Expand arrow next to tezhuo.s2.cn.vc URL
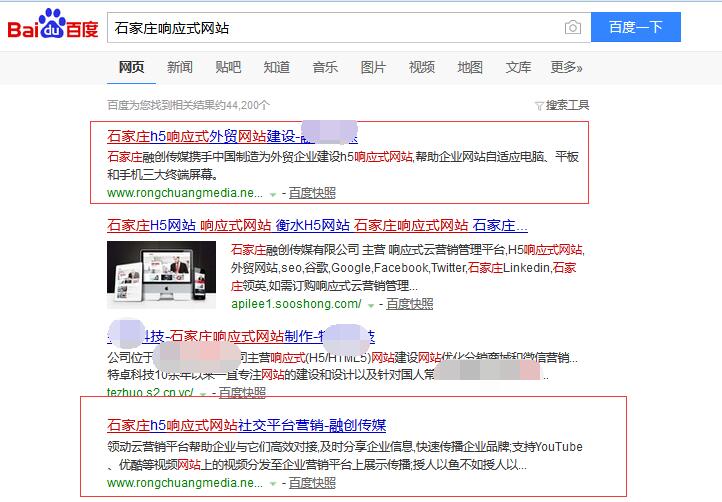Image resolution: width=722 pixels, height=502 pixels. (x=203, y=394)
